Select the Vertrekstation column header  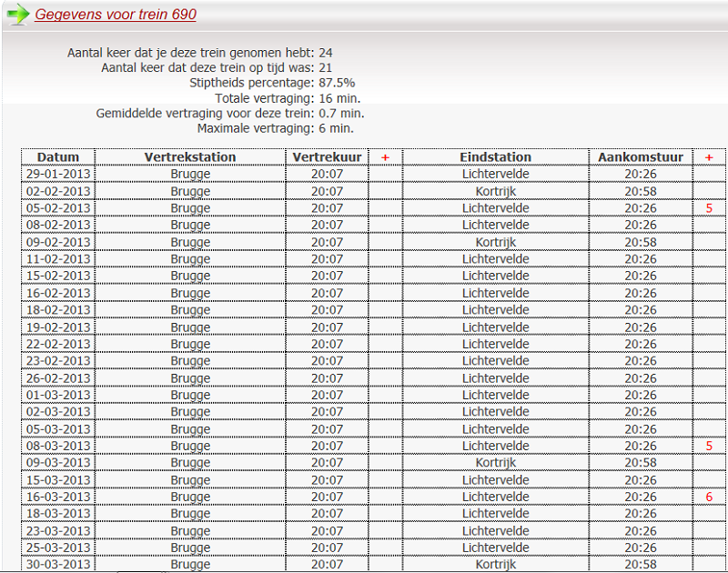tap(190, 157)
